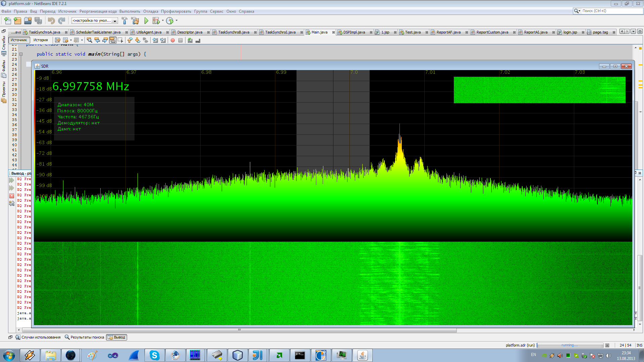
Task: Click the Find Selection magnifier icon
Action: [x=90, y=40]
